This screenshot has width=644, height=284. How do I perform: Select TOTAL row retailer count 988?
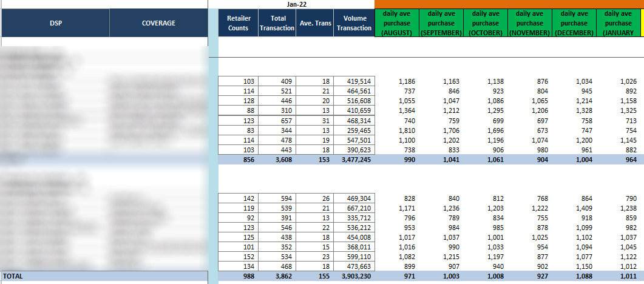coord(238,277)
